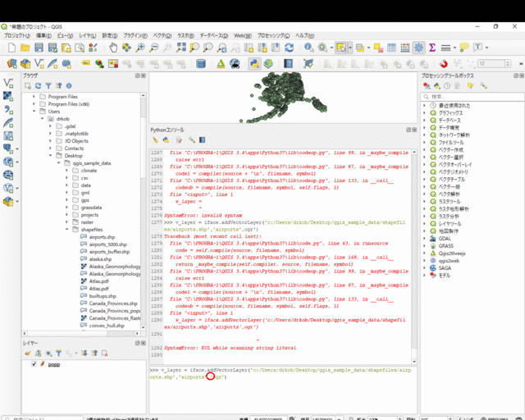Select airports_5000.shp file
The image size is (525, 420).
pos(107,244)
